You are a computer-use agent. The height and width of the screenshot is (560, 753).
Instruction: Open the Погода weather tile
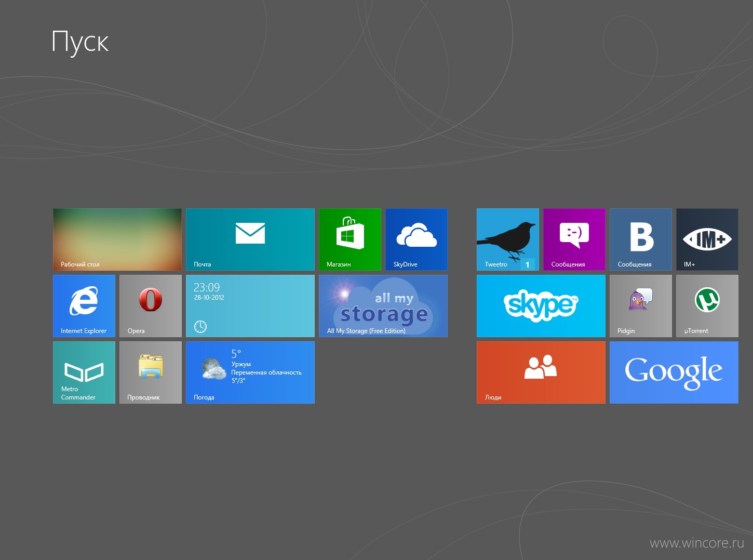pos(250,372)
